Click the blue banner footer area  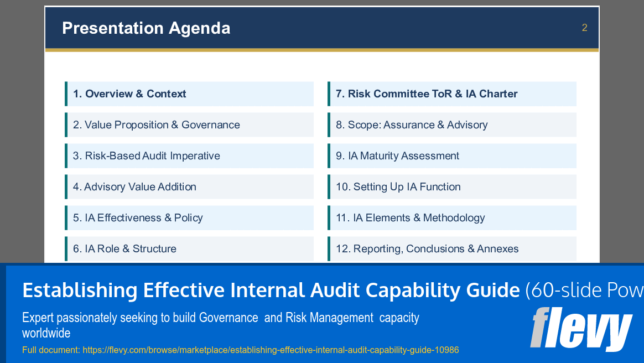pyautogui.click(x=321, y=311)
